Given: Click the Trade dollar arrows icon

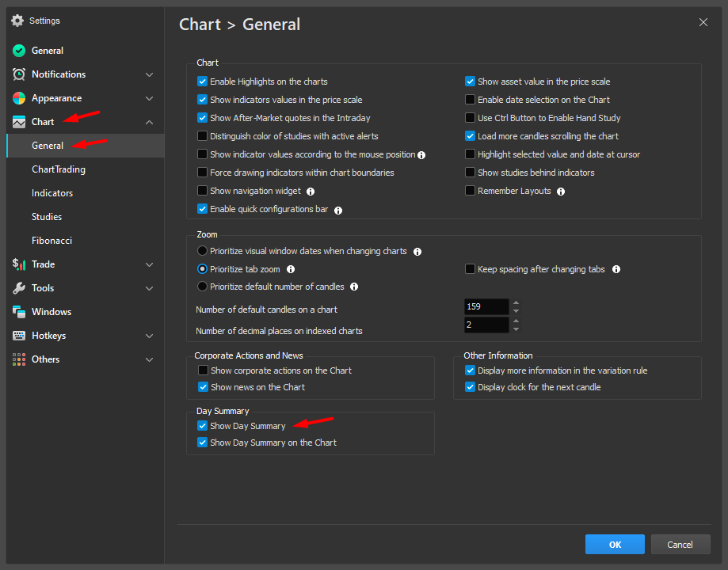Looking at the screenshot, I should coord(19,264).
